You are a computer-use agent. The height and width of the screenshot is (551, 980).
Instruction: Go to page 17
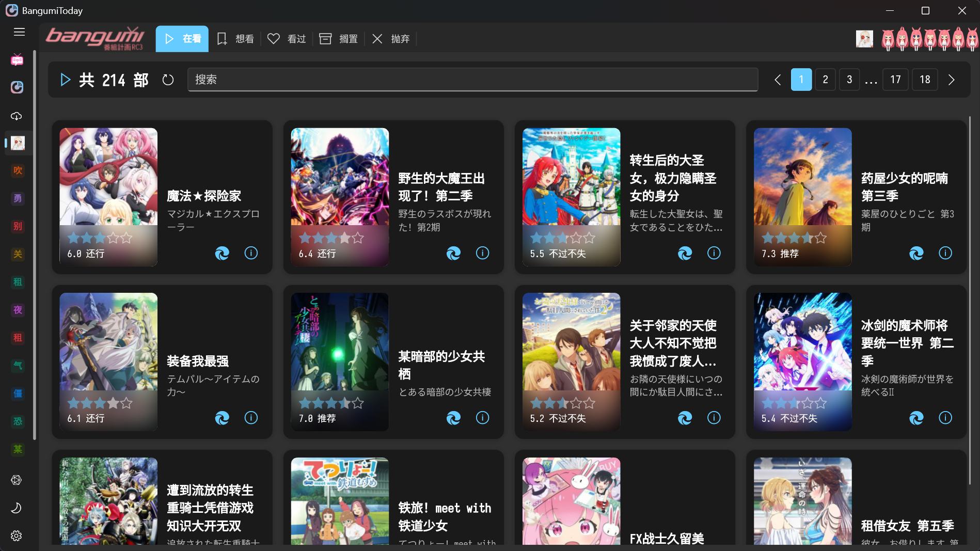[895, 80]
